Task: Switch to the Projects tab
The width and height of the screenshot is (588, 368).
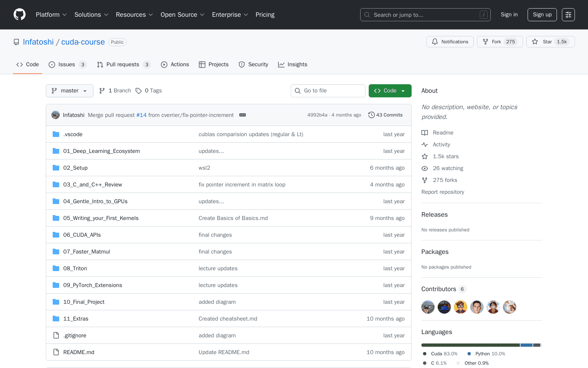Action: (x=214, y=65)
